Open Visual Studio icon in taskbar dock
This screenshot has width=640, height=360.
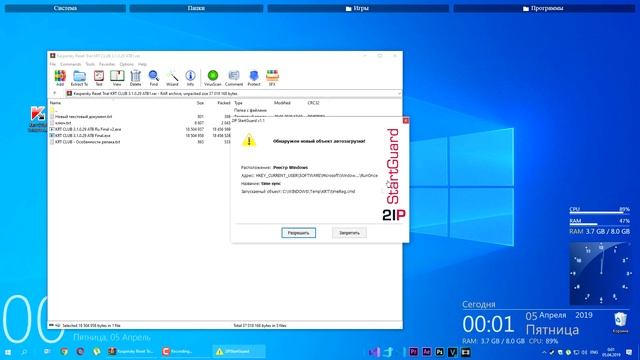(x=375, y=352)
